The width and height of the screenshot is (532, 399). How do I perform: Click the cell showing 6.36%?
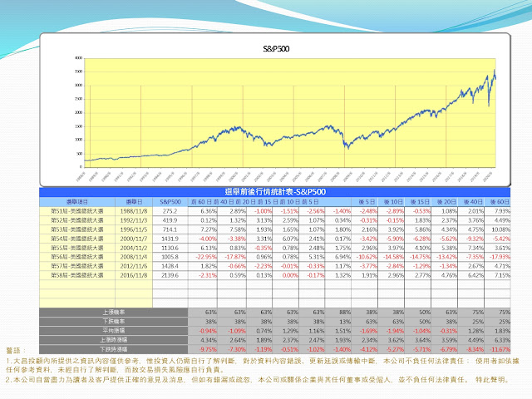[209, 211]
